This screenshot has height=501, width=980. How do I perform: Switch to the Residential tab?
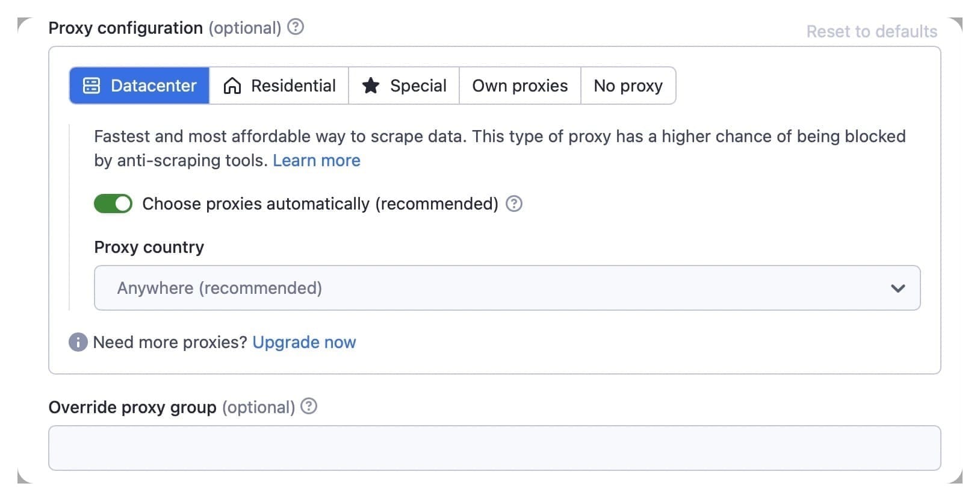click(x=279, y=86)
